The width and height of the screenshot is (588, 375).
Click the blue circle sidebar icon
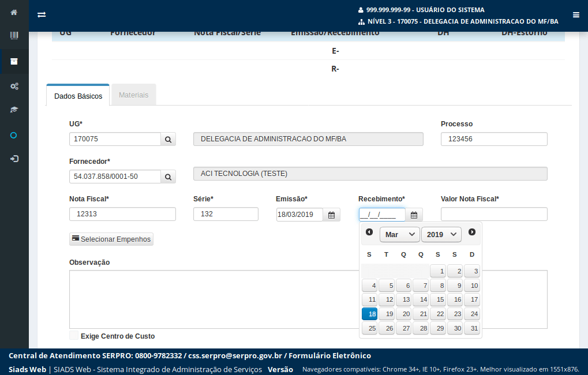click(x=13, y=136)
